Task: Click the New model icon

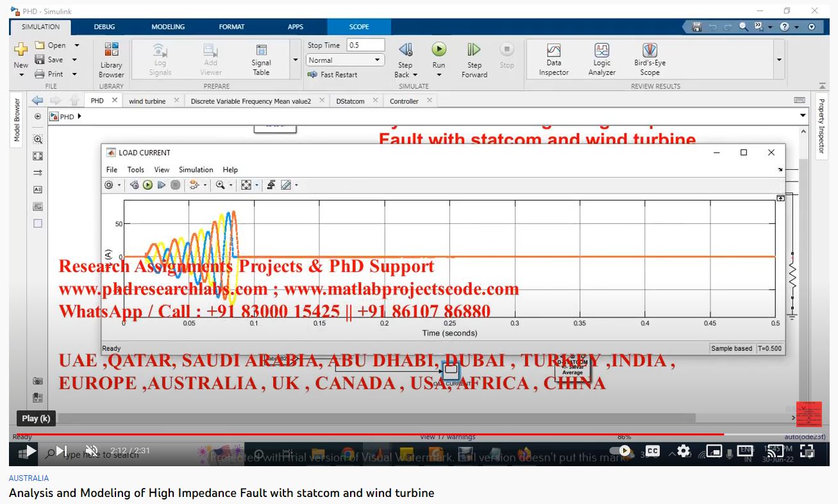Action: tap(21, 50)
